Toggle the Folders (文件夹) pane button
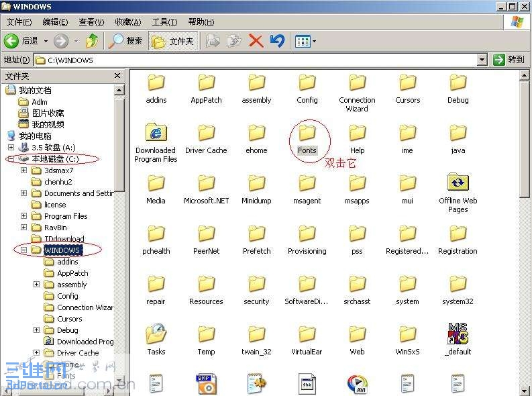Image resolution: width=532 pixels, height=396 pixels. (x=173, y=41)
